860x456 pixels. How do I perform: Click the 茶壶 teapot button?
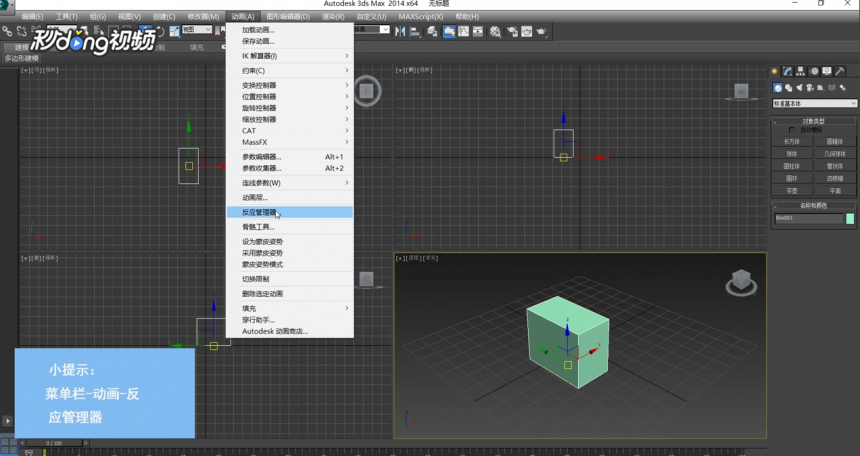coord(792,191)
